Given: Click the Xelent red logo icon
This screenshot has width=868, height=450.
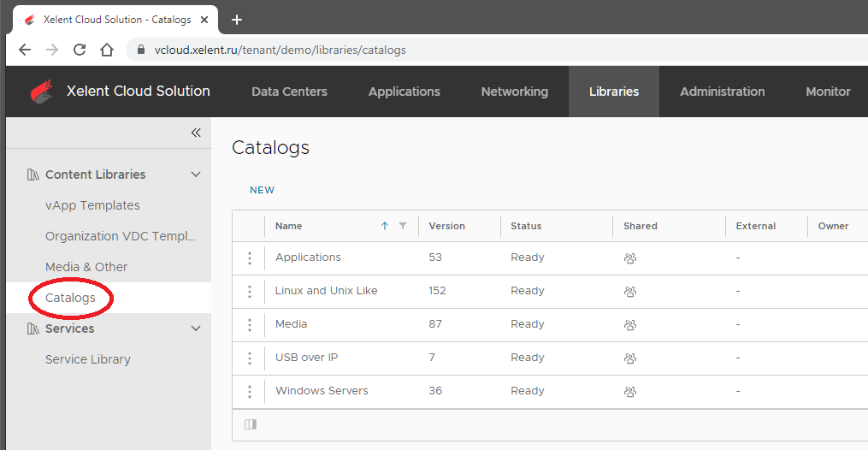Looking at the screenshot, I should (42, 92).
